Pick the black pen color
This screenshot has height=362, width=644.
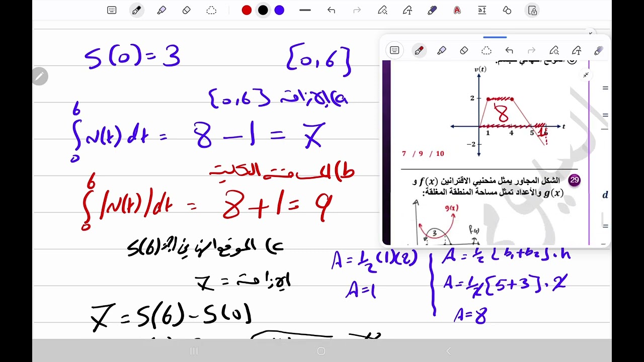pos(263,10)
